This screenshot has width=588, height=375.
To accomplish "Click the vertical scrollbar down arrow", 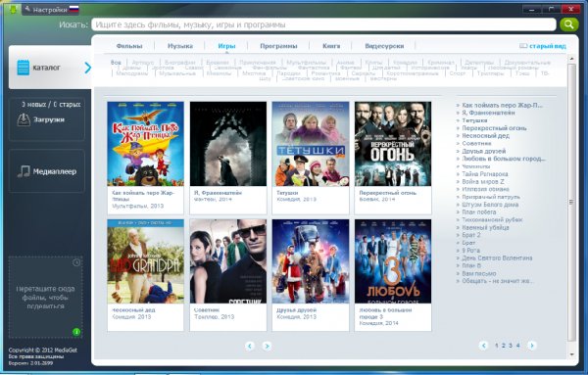I will pyautogui.click(x=571, y=354).
